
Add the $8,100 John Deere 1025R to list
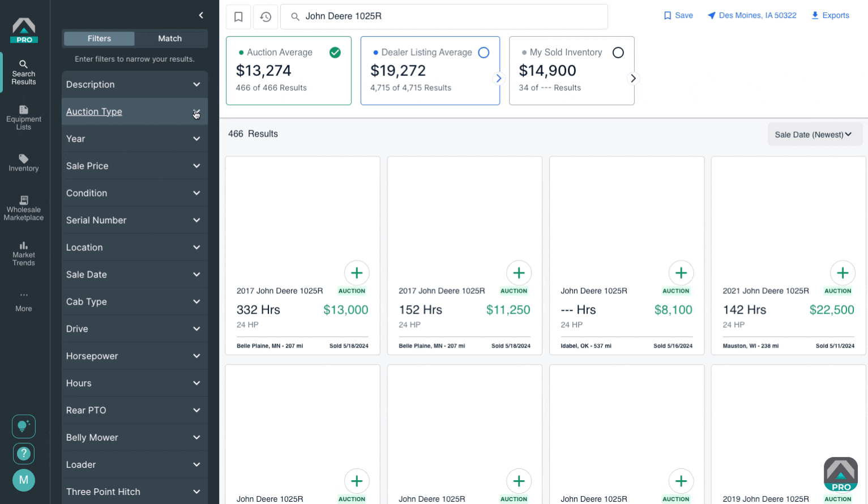(x=681, y=273)
